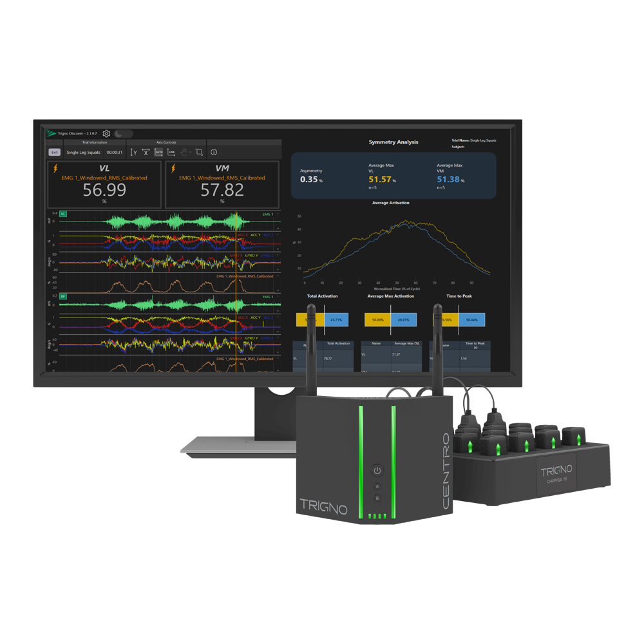Click the Trigno Discover logo icon
644x644 pixels.
click(x=51, y=133)
